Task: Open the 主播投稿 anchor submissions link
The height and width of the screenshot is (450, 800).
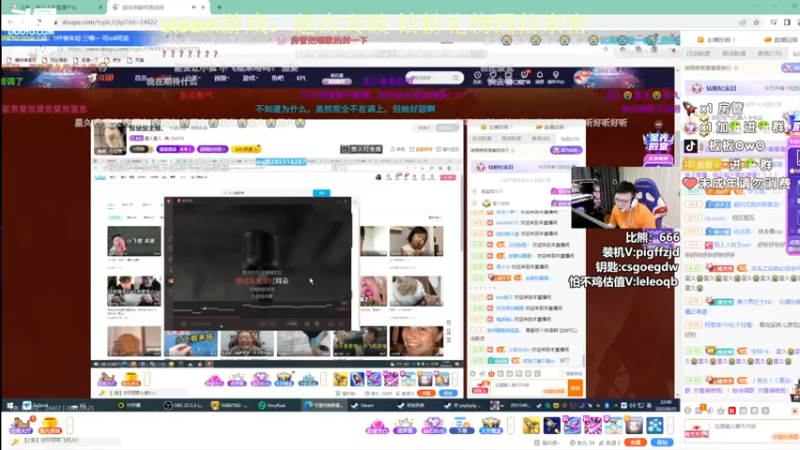Action: (717, 39)
